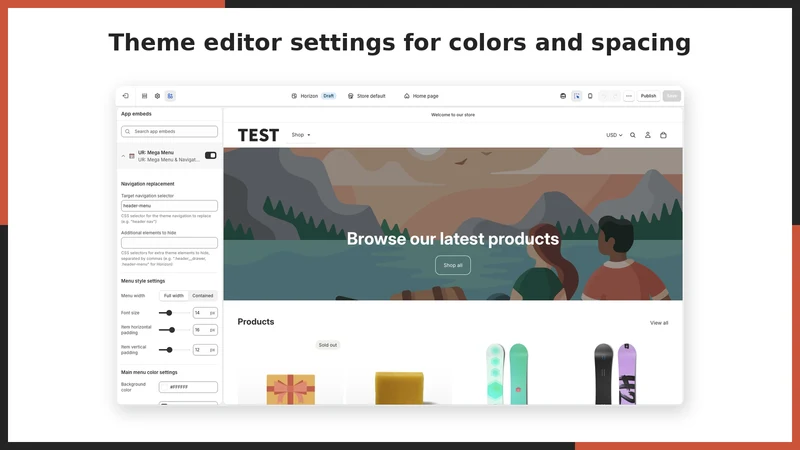Click the Save button
This screenshot has width=800, height=450.
[x=672, y=96]
